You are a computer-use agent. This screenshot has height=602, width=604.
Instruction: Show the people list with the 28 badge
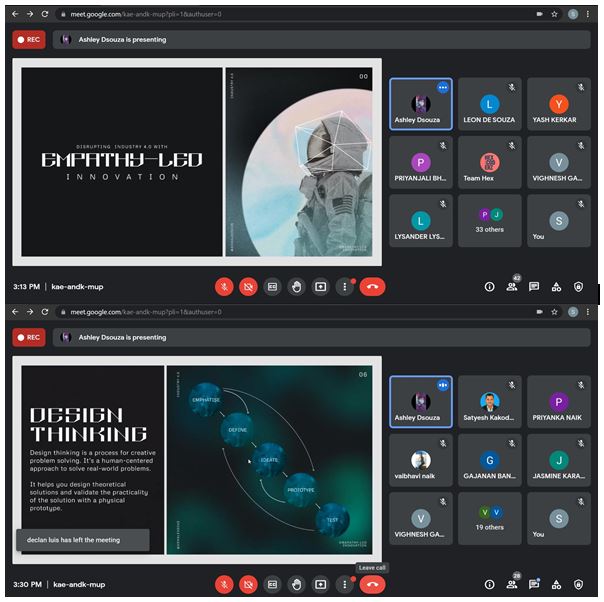coord(512,585)
